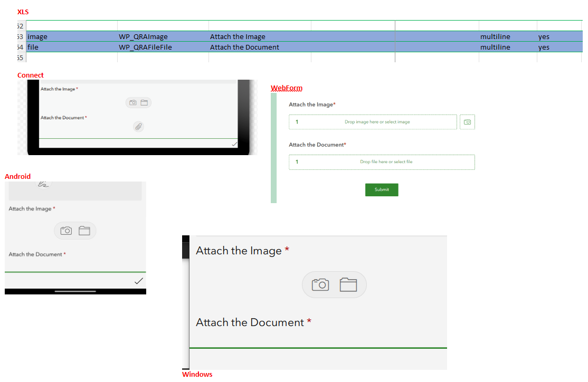Tap the Android navigation bar handle
This screenshot has height=382, width=588.
coord(75,291)
